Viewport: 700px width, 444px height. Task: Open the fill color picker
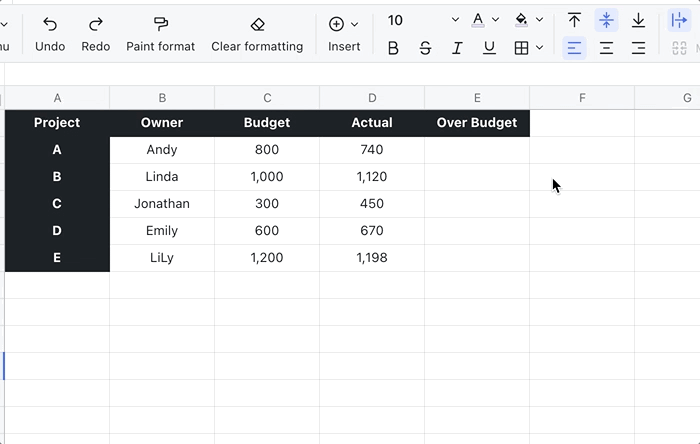click(x=521, y=20)
